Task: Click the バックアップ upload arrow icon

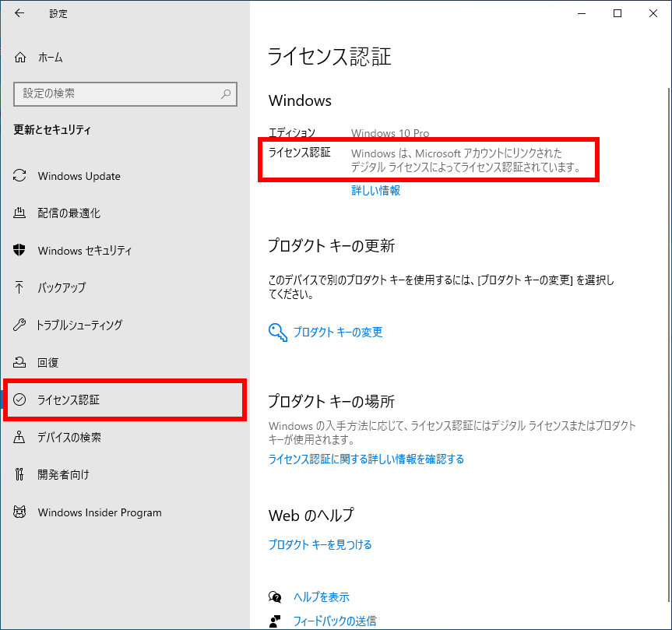Action: (x=19, y=287)
